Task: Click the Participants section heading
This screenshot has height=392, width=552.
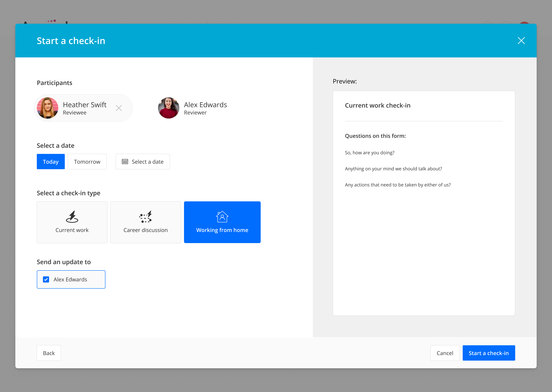Action: pos(54,82)
